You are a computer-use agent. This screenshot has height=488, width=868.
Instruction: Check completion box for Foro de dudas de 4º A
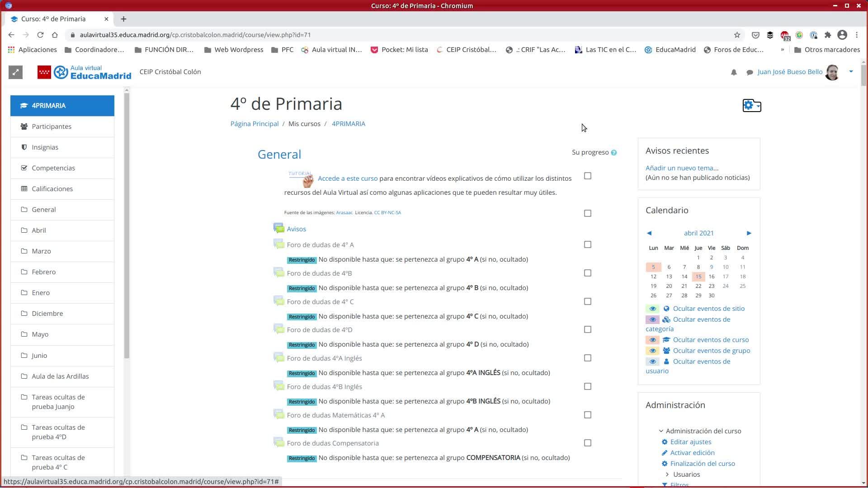click(x=587, y=244)
